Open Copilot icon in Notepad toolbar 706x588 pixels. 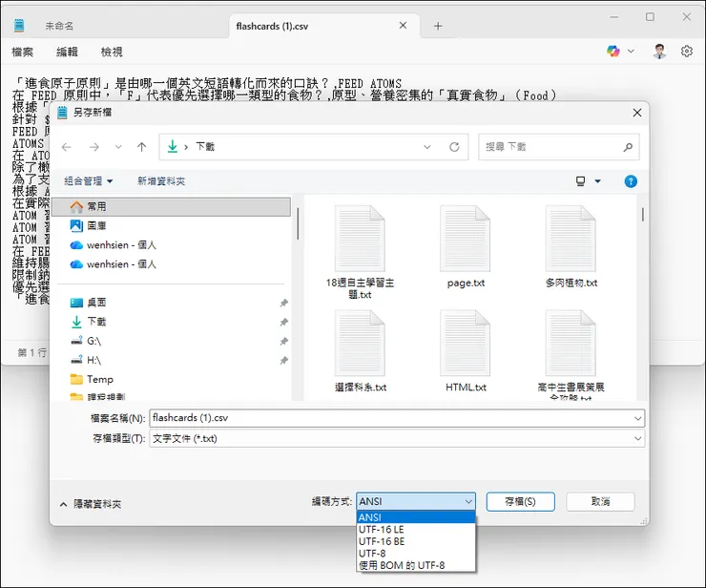(x=613, y=52)
